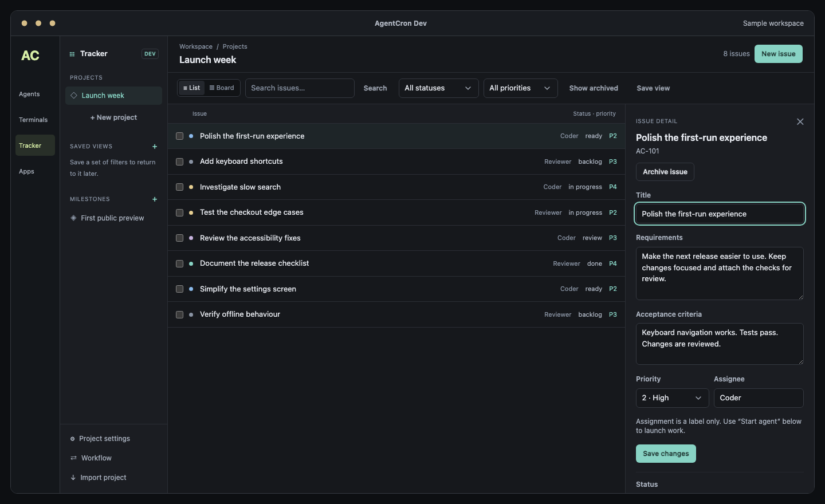
Task: Open the Priority 2 · High dropdown
Action: (x=672, y=398)
